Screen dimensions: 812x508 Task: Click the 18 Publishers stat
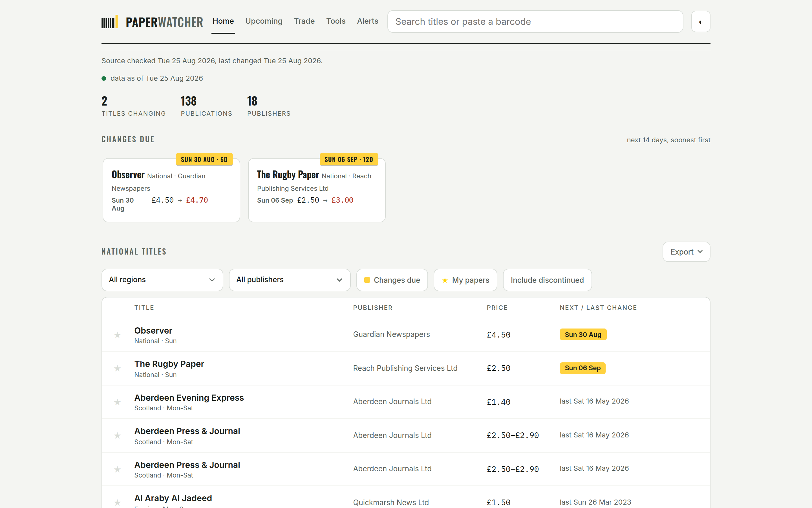pos(269,106)
